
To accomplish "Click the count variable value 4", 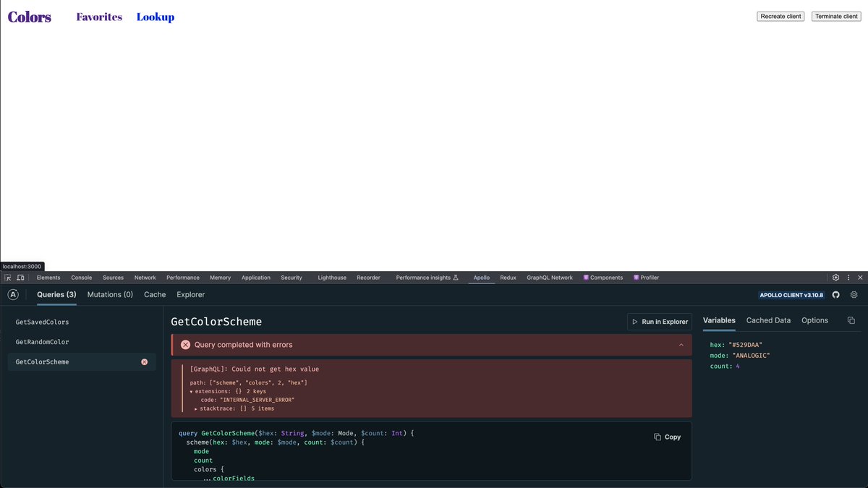I will [738, 367].
